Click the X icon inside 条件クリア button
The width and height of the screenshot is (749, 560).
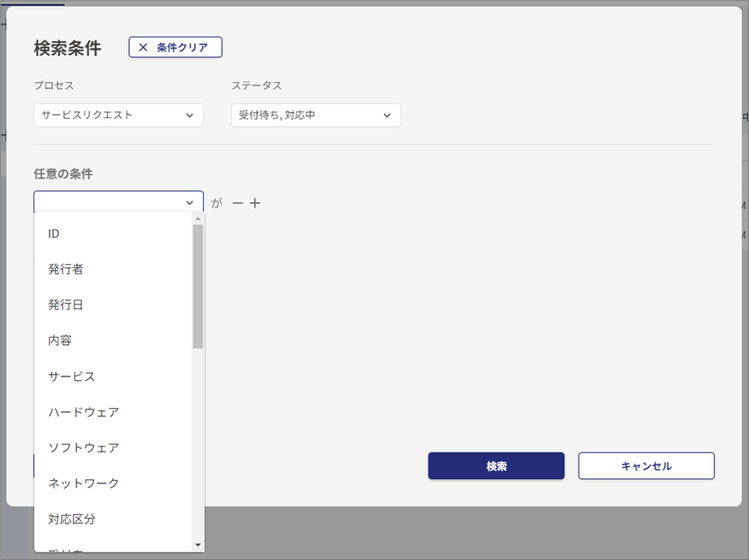click(x=143, y=47)
